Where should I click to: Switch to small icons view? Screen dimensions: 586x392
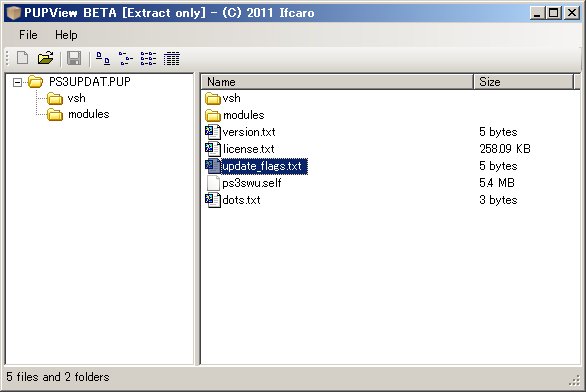point(126,59)
